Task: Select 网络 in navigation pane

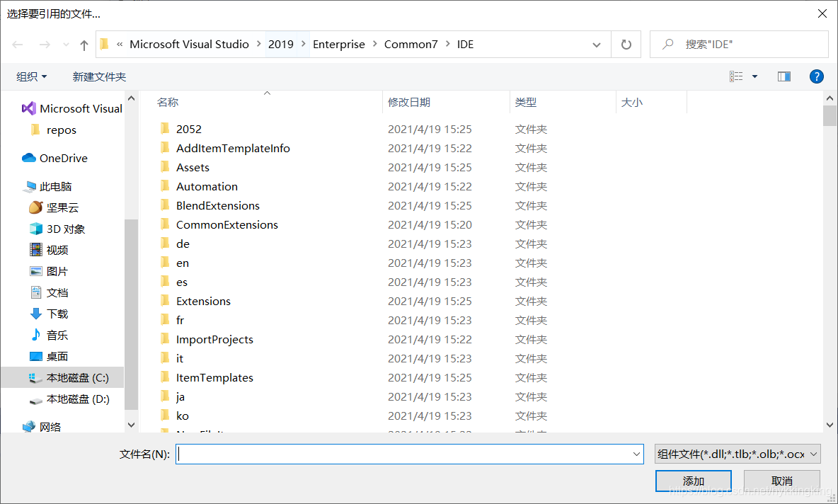Action: click(42, 427)
